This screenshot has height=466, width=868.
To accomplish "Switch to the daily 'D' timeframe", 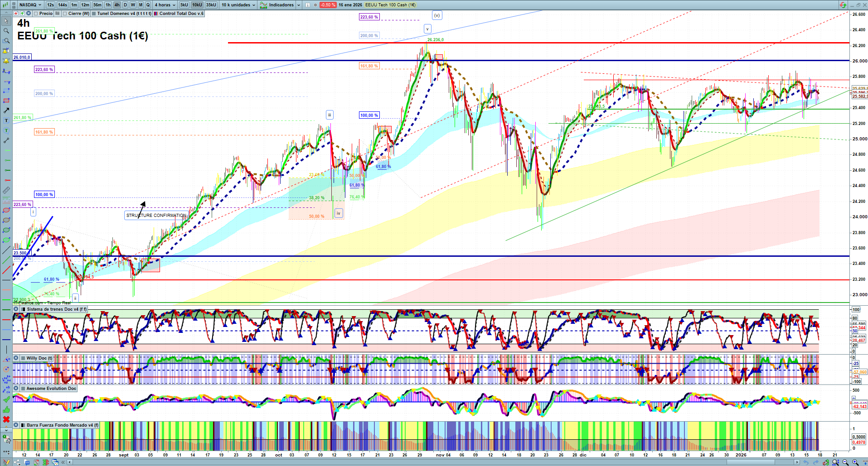I will tap(125, 5).
